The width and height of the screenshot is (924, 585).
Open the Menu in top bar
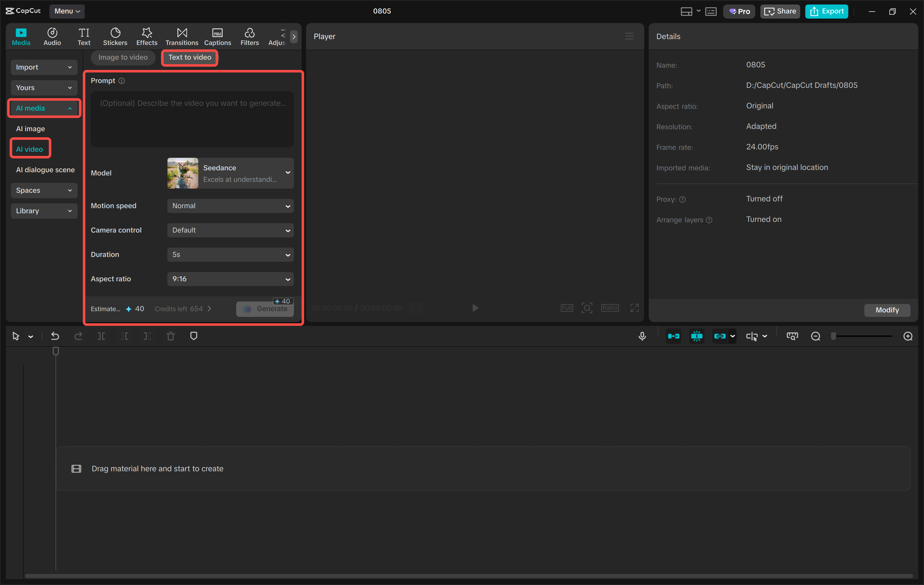tap(67, 11)
